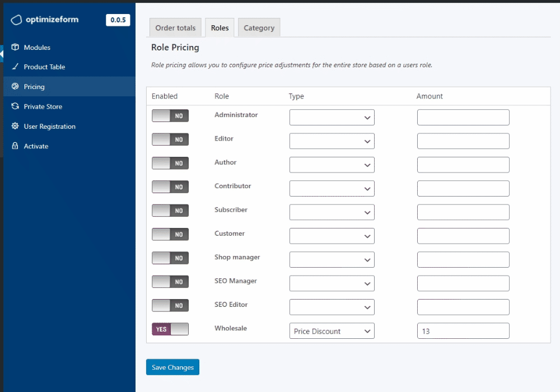
Task: Open the Subscriber Type dropdown
Action: [x=332, y=212]
